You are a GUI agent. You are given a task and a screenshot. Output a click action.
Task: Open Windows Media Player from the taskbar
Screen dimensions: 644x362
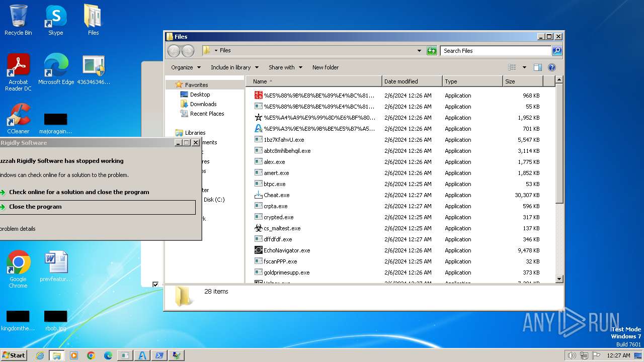(74, 355)
